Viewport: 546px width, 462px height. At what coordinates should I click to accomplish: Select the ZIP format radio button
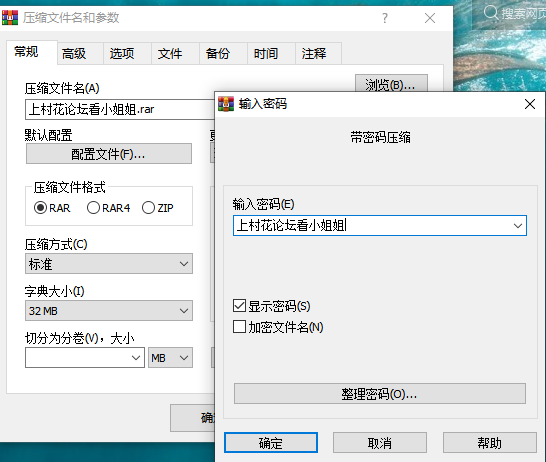click(148, 208)
